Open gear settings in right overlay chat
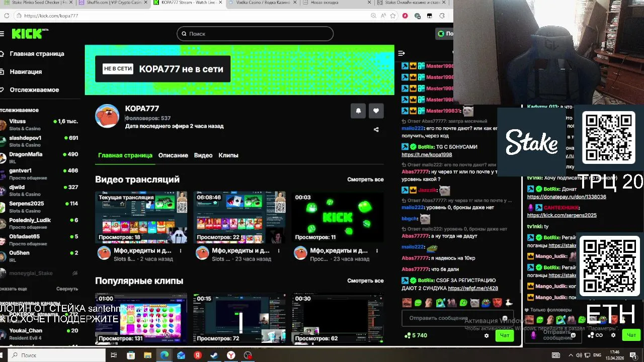The height and width of the screenshot is (362, 644). point(613,335)
